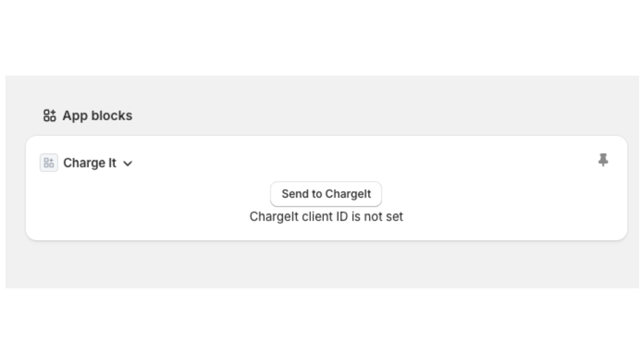Click the Charge It label text

90,163
